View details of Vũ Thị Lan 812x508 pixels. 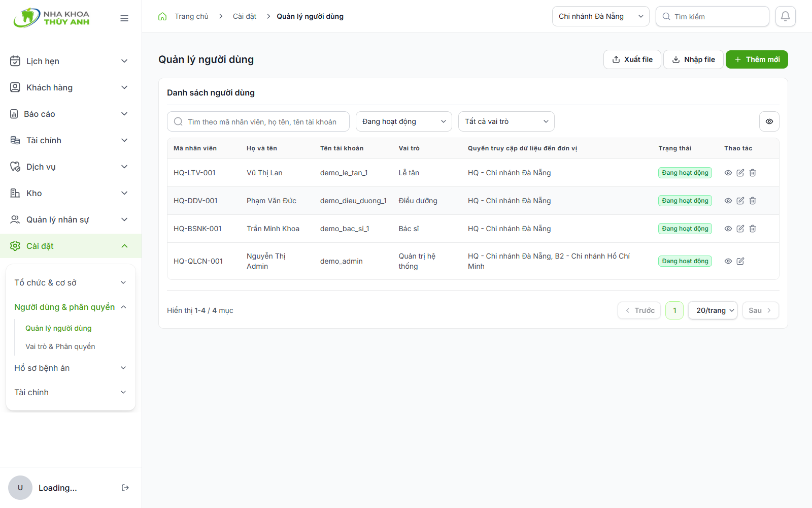728,173
